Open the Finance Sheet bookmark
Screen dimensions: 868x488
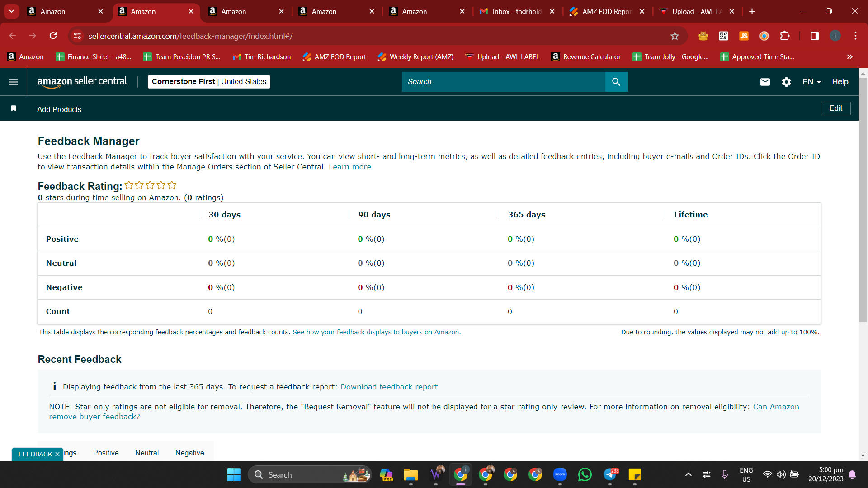(x=94, y=57)
